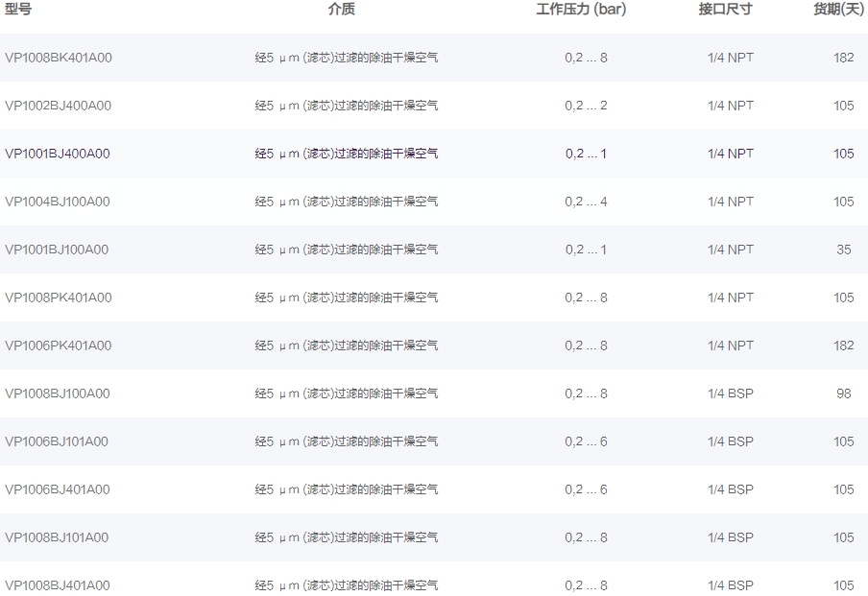Click lead time 105 for VP1008BJ101A00

844,537
